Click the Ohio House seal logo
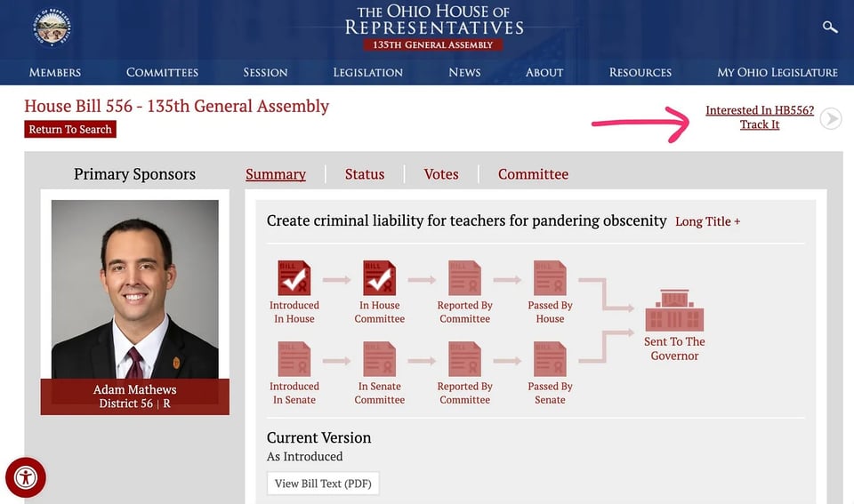This screenshot has height=504, width=854. [x=52, y=27]
